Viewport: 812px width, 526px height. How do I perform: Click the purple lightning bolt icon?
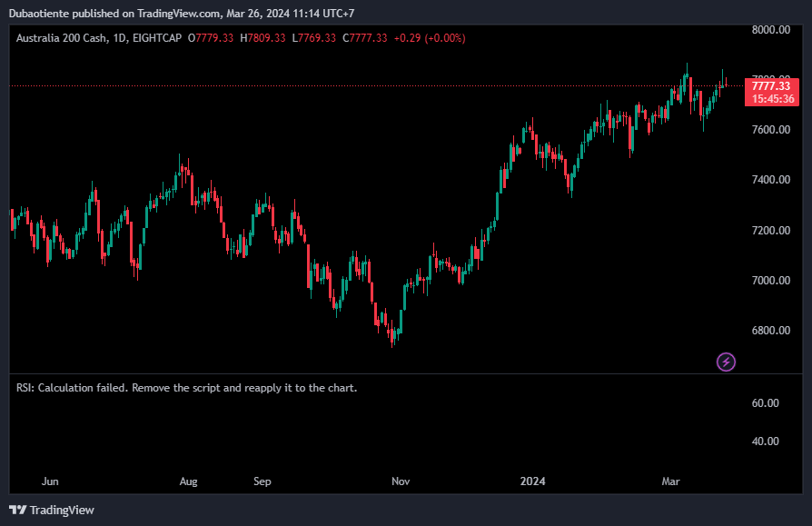pos(726,362)
